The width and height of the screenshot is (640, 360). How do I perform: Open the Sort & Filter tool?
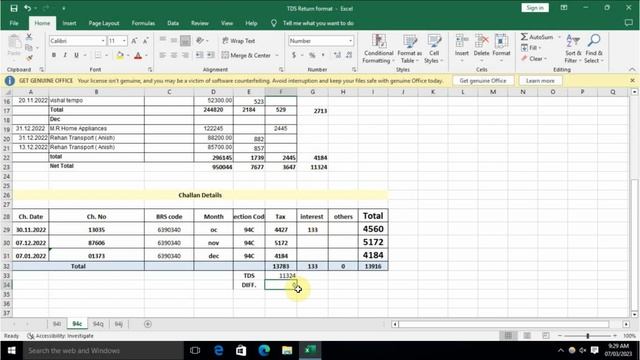click(x=573, y=49)
